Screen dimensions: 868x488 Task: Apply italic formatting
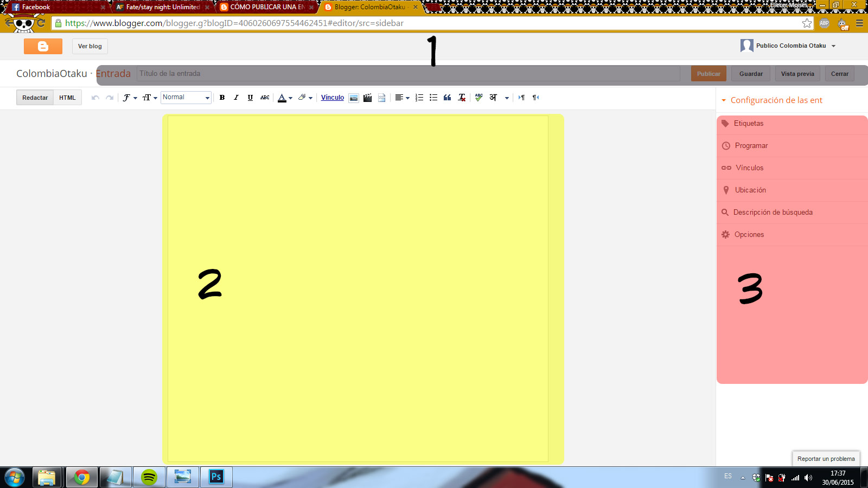[236, 98]
